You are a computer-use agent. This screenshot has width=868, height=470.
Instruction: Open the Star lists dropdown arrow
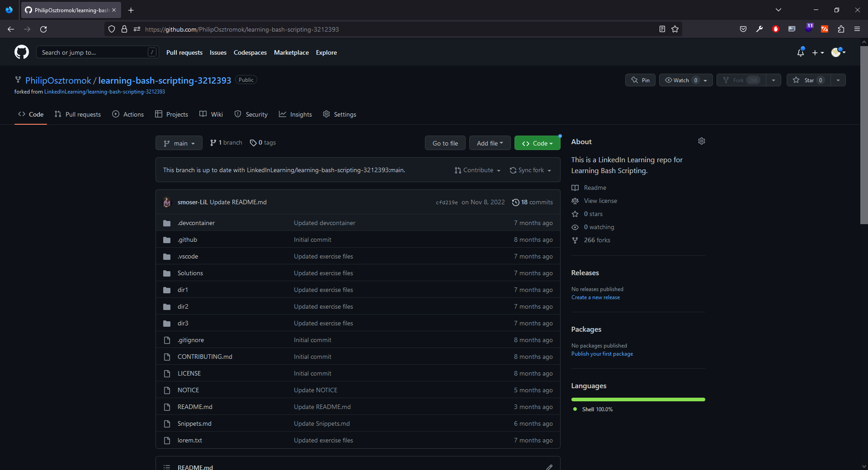click(x=838, y=80)
